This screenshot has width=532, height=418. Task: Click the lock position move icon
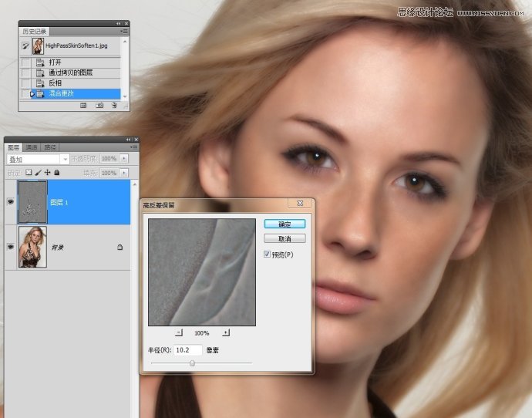click(48, 172)
